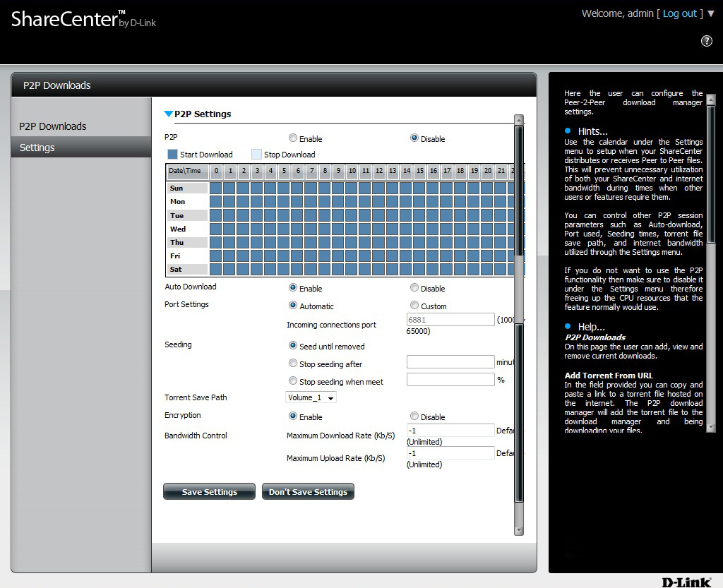Viewport: 723px width, 588px height.
Task: Pick the Start Download blue swatch
Action: pos(172,155)
